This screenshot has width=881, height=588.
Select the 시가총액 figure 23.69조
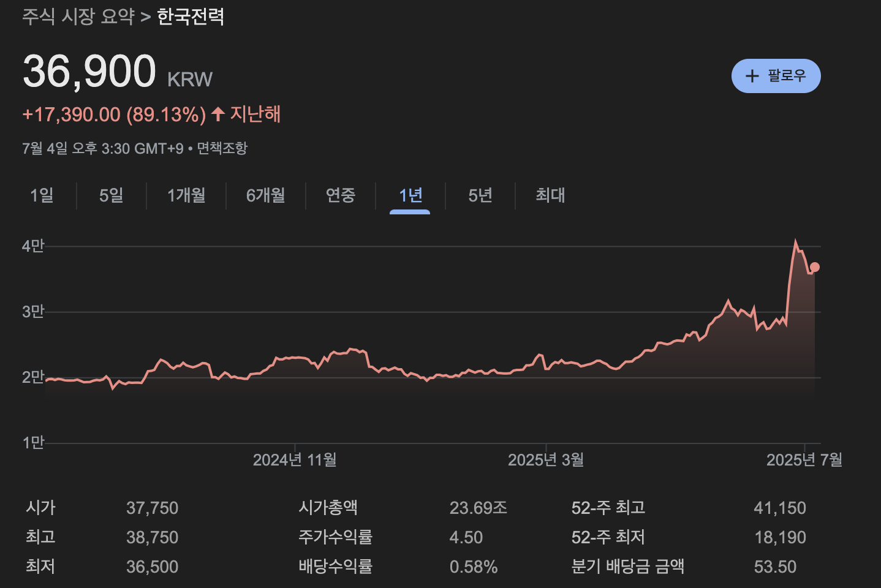tap(478, 507)
